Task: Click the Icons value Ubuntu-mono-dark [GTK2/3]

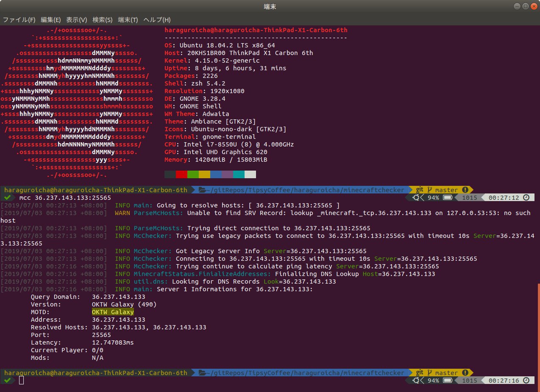Action: (x=239, y=129)
